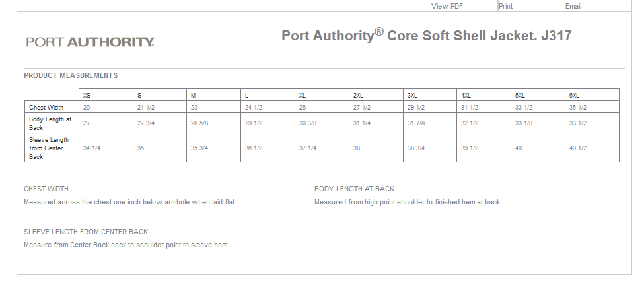Click the 28 5/8 body length cell
This screenshot has width=644, height=283.
(199, 123)
